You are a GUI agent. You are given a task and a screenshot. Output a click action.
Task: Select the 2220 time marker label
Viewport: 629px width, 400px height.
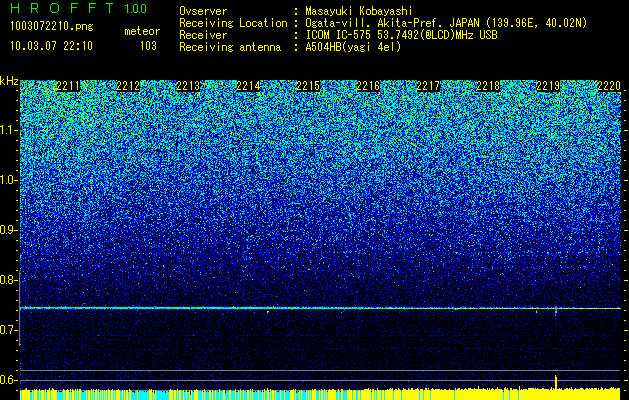[x=609, y=85]
